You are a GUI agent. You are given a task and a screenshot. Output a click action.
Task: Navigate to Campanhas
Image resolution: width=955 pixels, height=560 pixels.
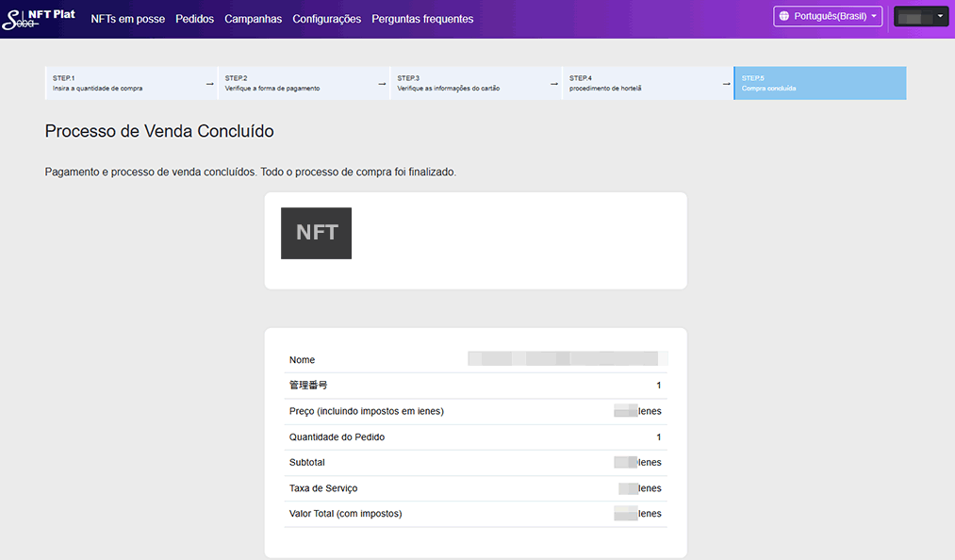(x=253, y=19)
